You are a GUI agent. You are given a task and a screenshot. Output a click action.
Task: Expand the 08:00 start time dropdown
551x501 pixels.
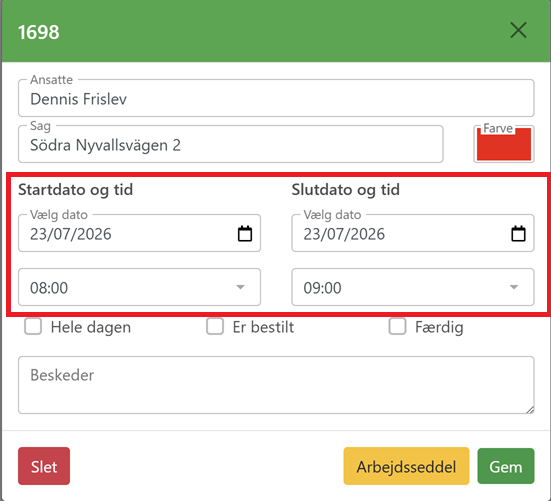coord(140,287)
